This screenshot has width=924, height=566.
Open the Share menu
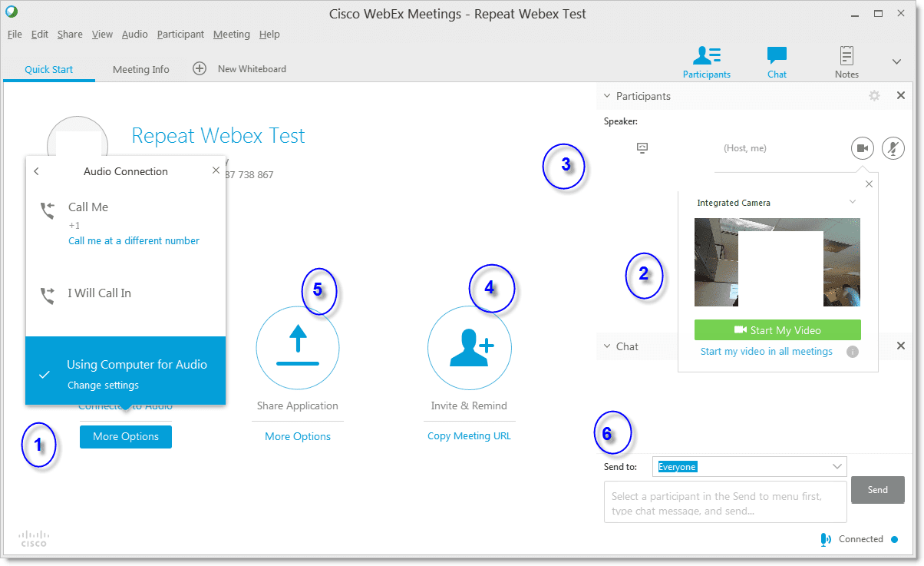click(70, 34)
